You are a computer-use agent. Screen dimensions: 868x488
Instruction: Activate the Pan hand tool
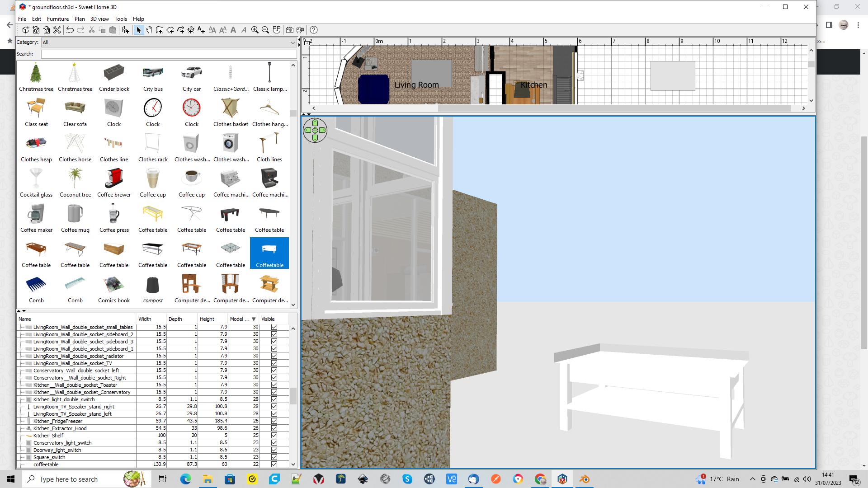149,30
